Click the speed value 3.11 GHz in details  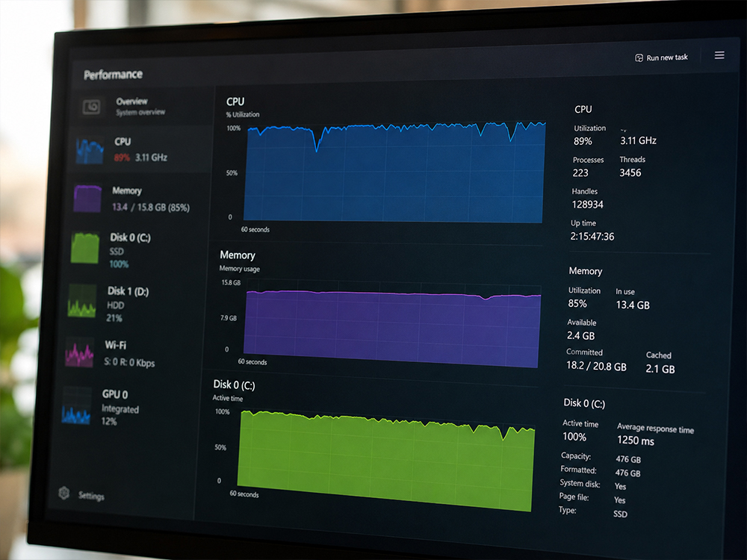point(638,140)
